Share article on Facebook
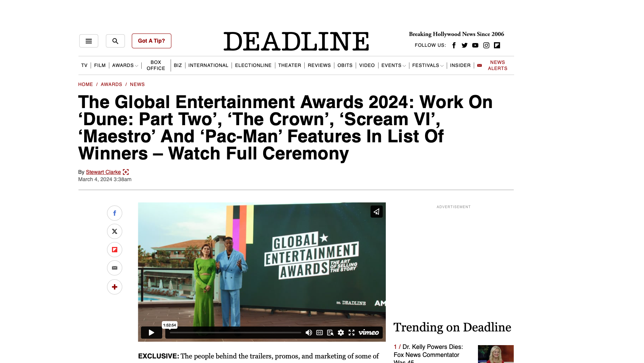Screen dimensions: 644x363 (x=115, y=213)
